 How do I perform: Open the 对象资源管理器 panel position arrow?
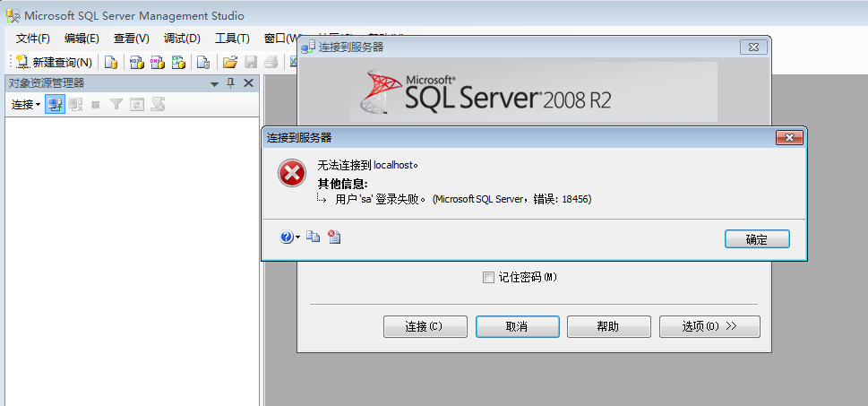pos(215,84)
